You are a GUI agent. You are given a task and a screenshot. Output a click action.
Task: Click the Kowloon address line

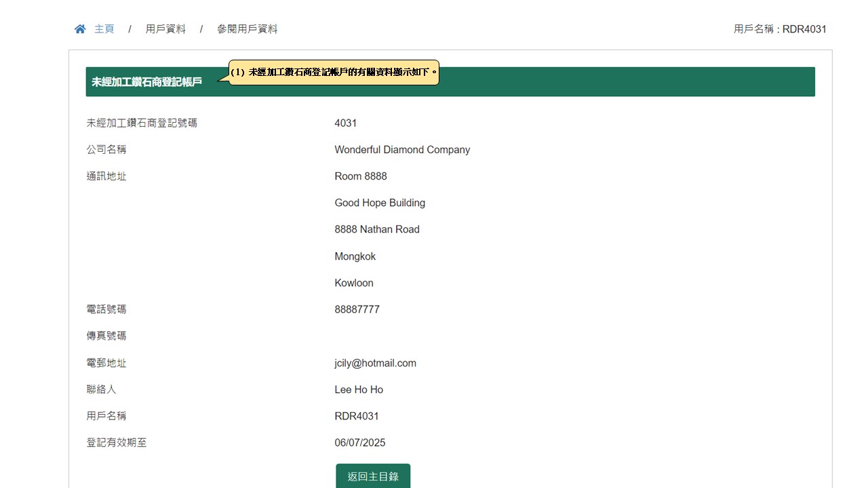click(x=354, y=283)
